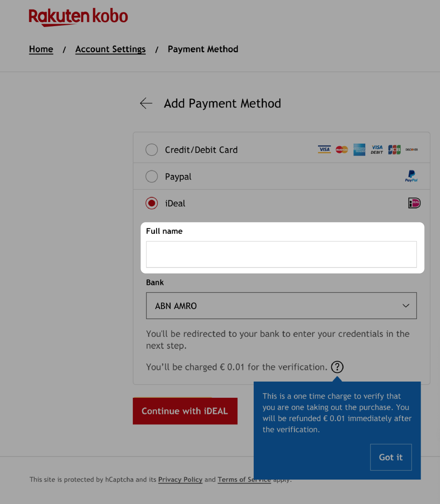Click the Home breadcrumb link
The height and width of the screenshot is (504, 440).
(x=41, y=48)
